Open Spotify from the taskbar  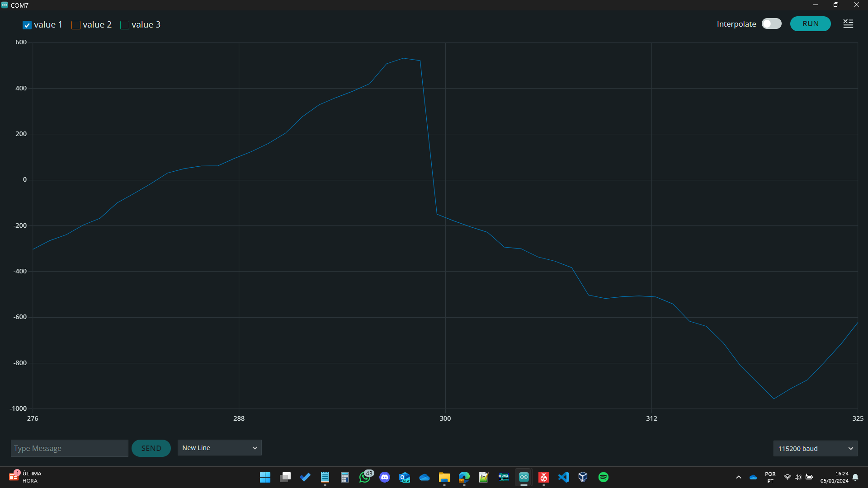pyautogui.click(x=604, y=477)
